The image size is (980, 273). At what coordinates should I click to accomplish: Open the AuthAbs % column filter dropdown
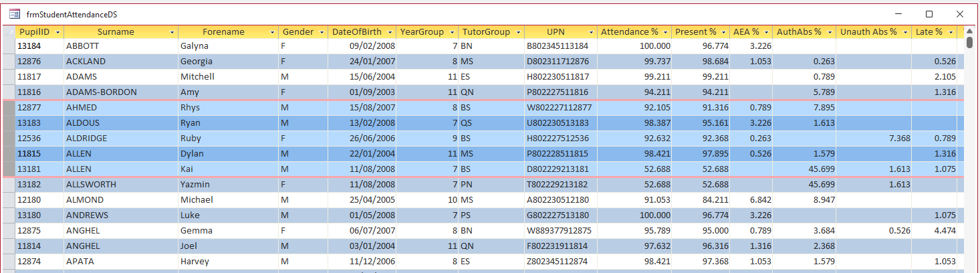830,32
